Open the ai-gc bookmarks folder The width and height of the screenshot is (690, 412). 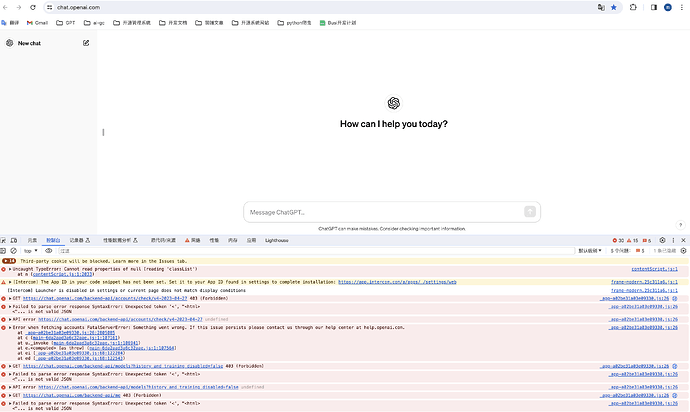(x=94, y=23)
